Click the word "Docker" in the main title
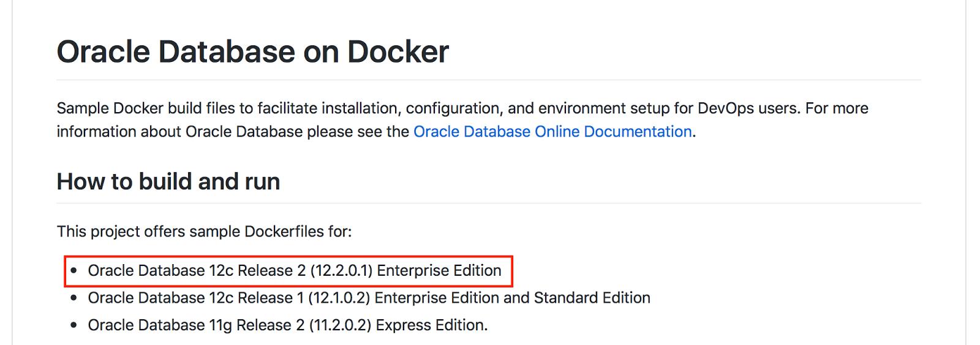The width and height of the screenshot is (980, 345). 398,52
